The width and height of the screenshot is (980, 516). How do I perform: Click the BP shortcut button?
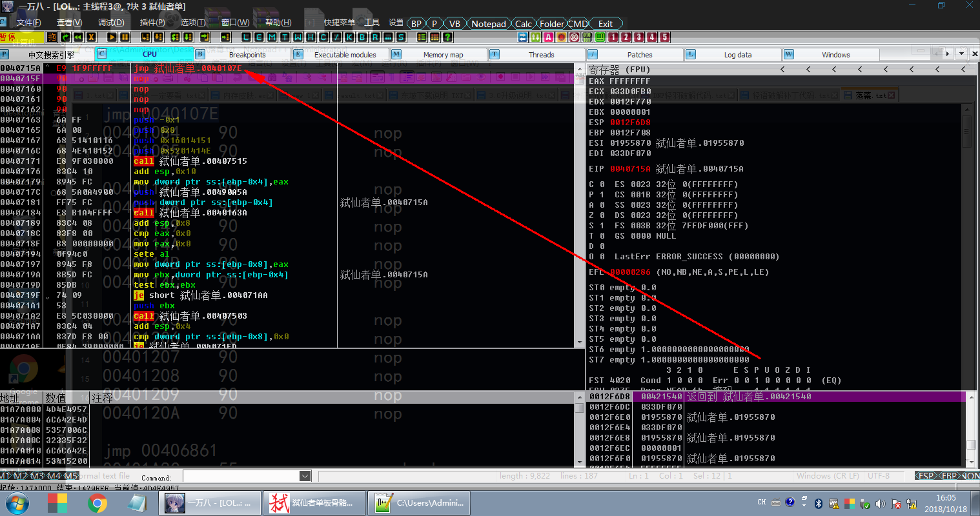click(x=416, y=24)
